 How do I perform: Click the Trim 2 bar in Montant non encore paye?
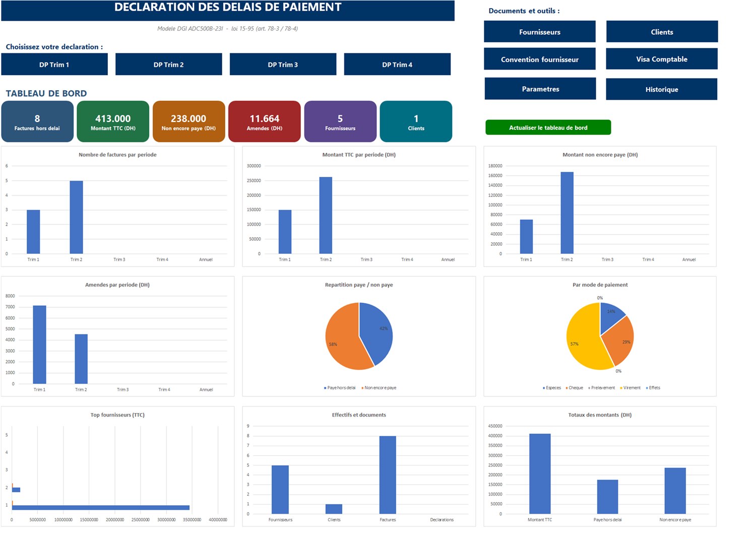click(x=567, y=213)
